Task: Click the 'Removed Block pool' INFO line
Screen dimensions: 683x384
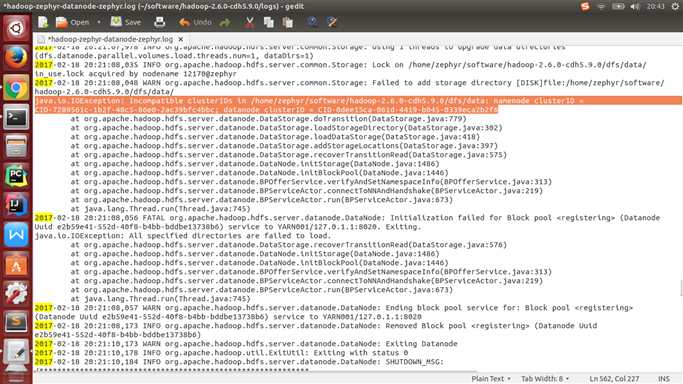Action: tap(316, 330)
